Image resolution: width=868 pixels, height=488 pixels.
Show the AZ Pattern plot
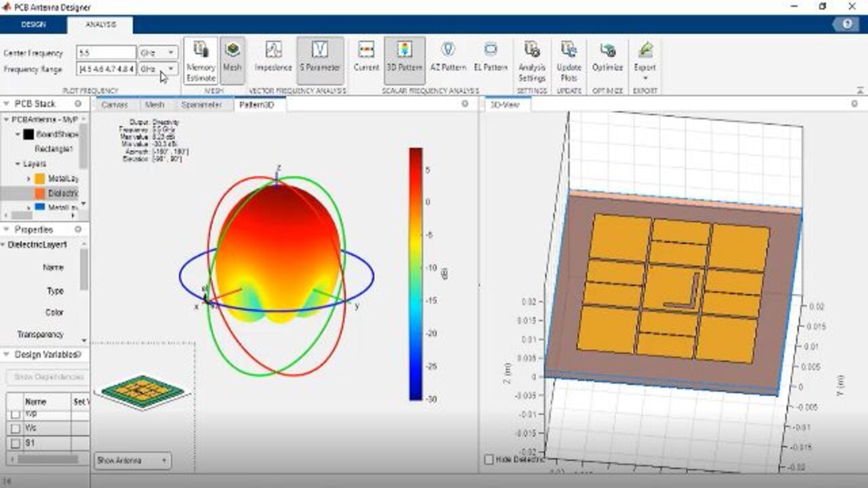447,60
